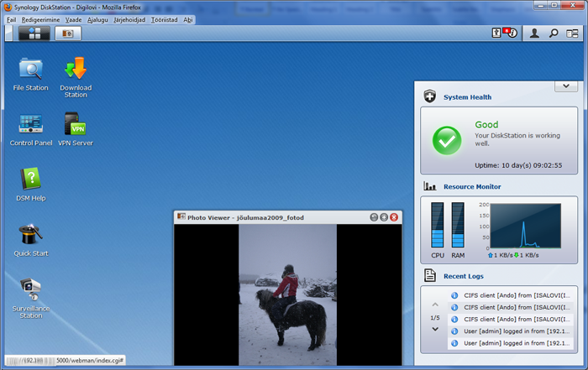Select last User [admin] logged in entry
Viewport: 588px width, 370px height.
(x=511, y=343)
